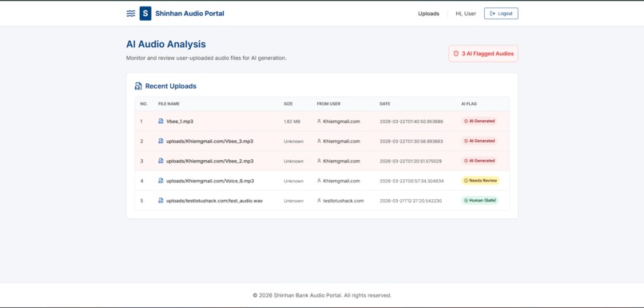Click the NO. column header

point(144,104)
